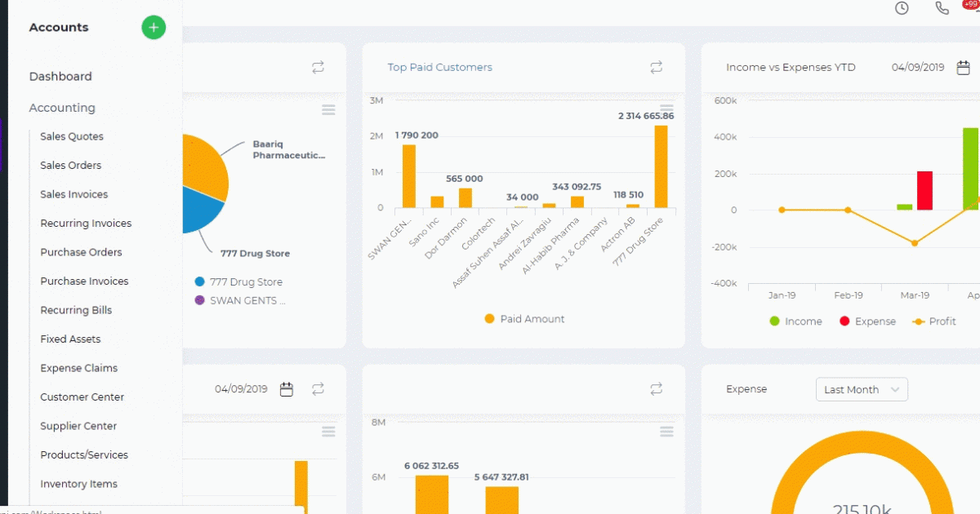Open the Dashboard menu item
The image size is (980, 514).
click(x=60, y=76)
